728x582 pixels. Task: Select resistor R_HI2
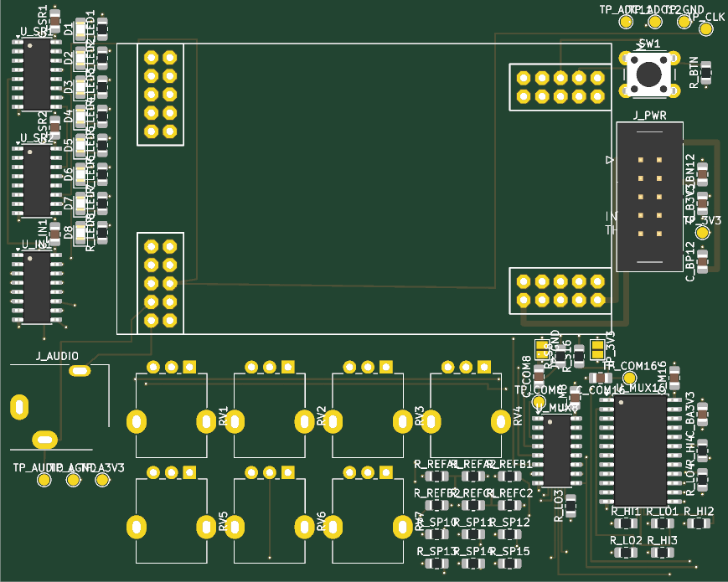click(699, 523)
